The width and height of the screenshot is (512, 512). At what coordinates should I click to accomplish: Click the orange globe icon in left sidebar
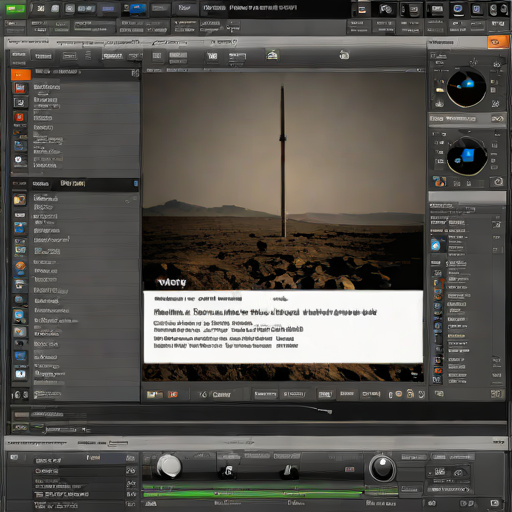pyautogui.click(x=20, y=266)
